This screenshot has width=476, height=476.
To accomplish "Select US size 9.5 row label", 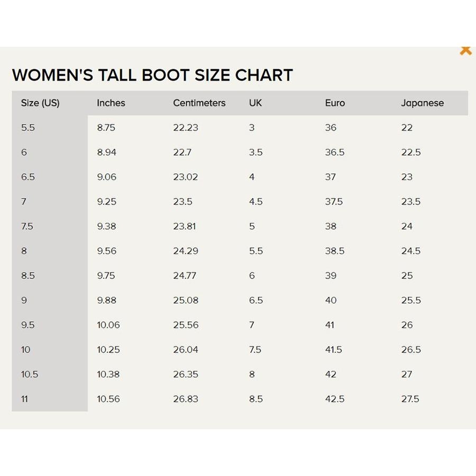I will click(x=28, y=325).
